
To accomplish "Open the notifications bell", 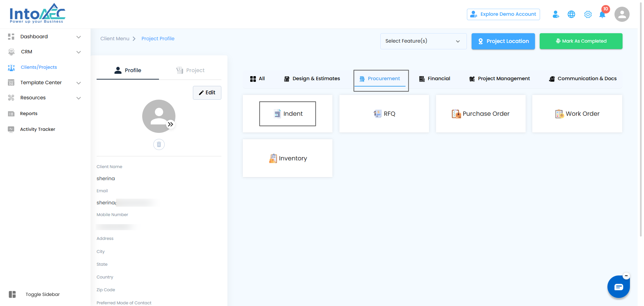I will [602, 15].
